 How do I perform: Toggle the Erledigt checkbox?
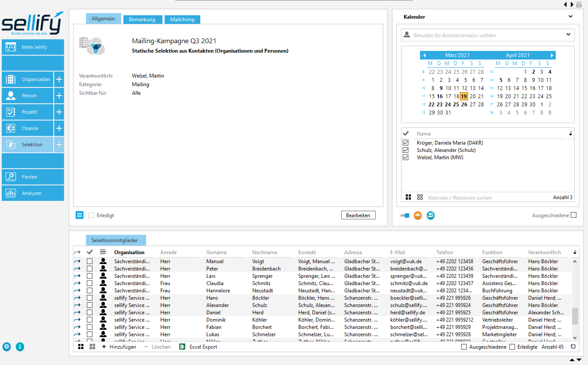[91, 215]
